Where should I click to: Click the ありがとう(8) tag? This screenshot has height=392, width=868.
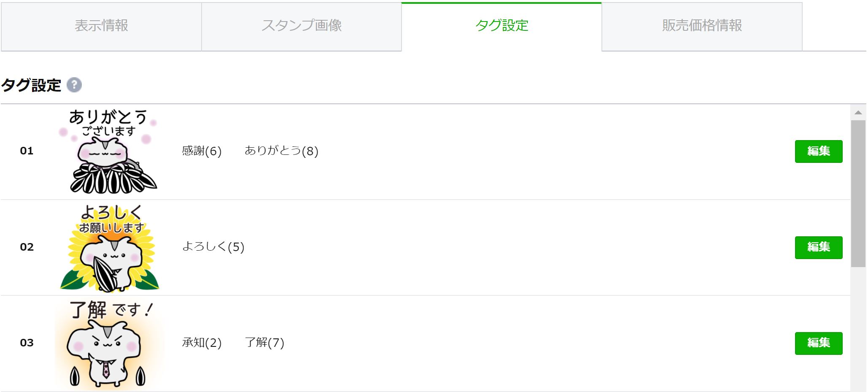(x=281, y=151)
